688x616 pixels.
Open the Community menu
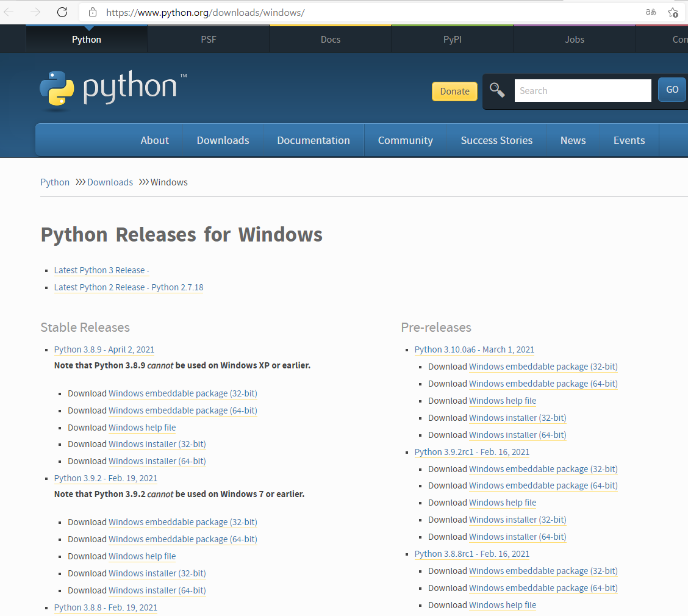pos(406,140)
